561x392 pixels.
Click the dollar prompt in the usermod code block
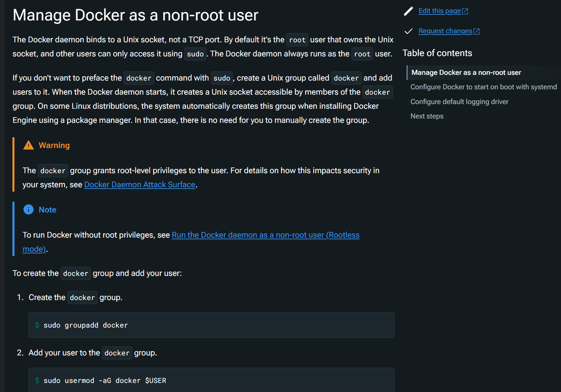coord(37,380)
